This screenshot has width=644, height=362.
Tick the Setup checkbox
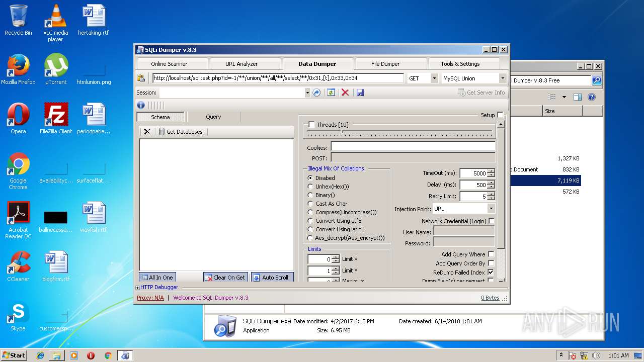click(x=500, y=115)
